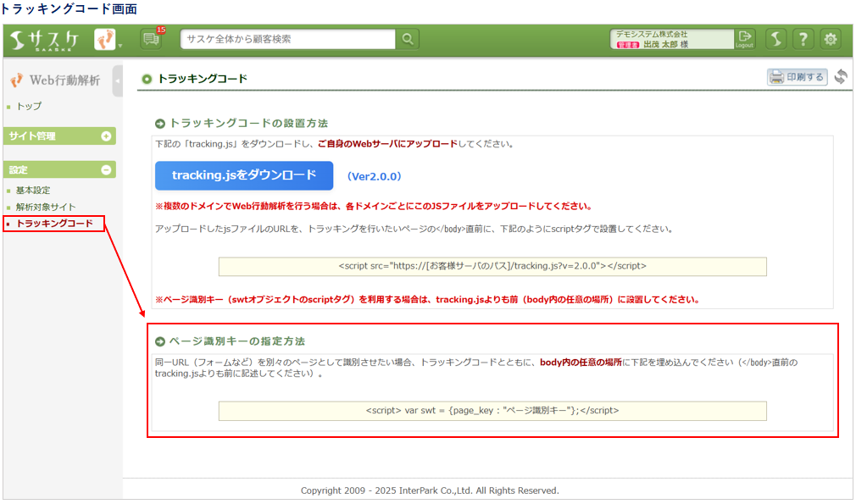The width and height of the screenshot is (856, 504).
Task: Click the page_key script code box
Action: (492, 411)
